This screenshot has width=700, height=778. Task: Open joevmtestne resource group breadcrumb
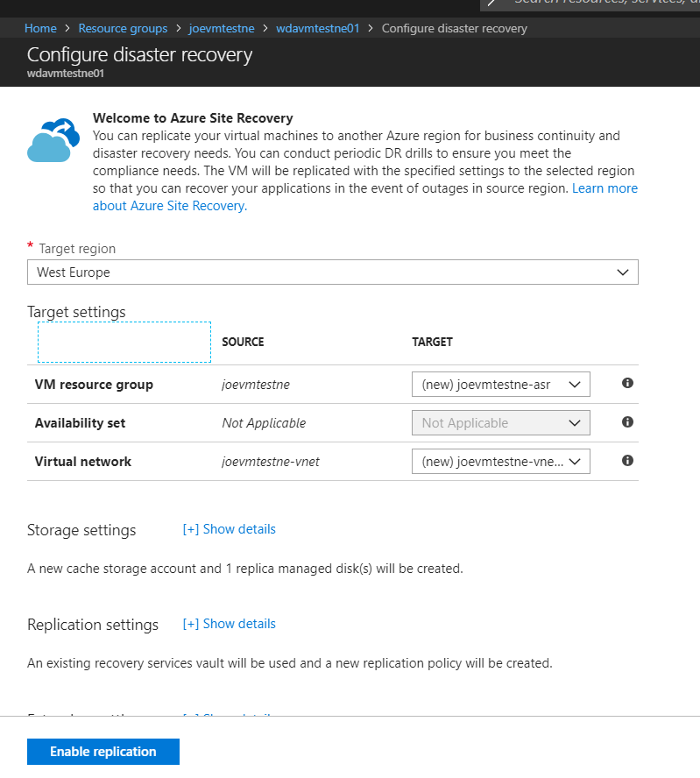click(222, 28)
